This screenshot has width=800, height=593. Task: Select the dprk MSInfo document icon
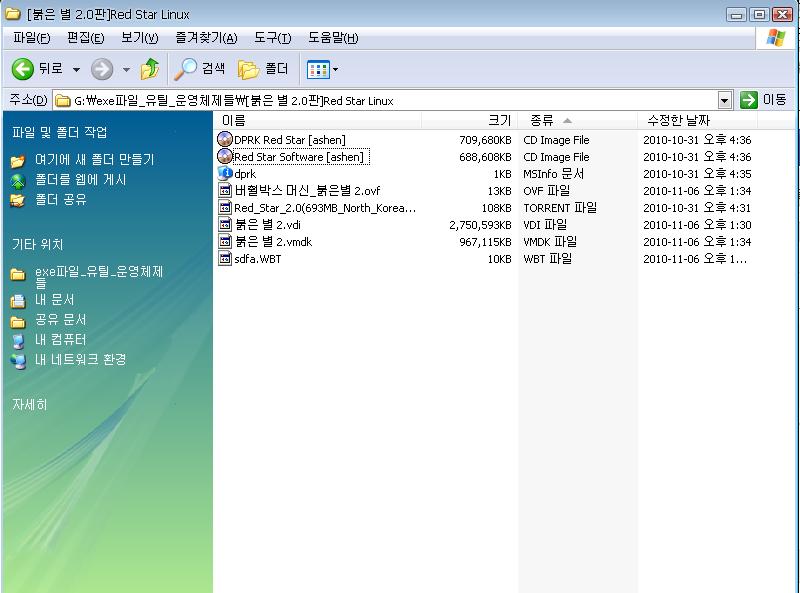pos(225,174)
